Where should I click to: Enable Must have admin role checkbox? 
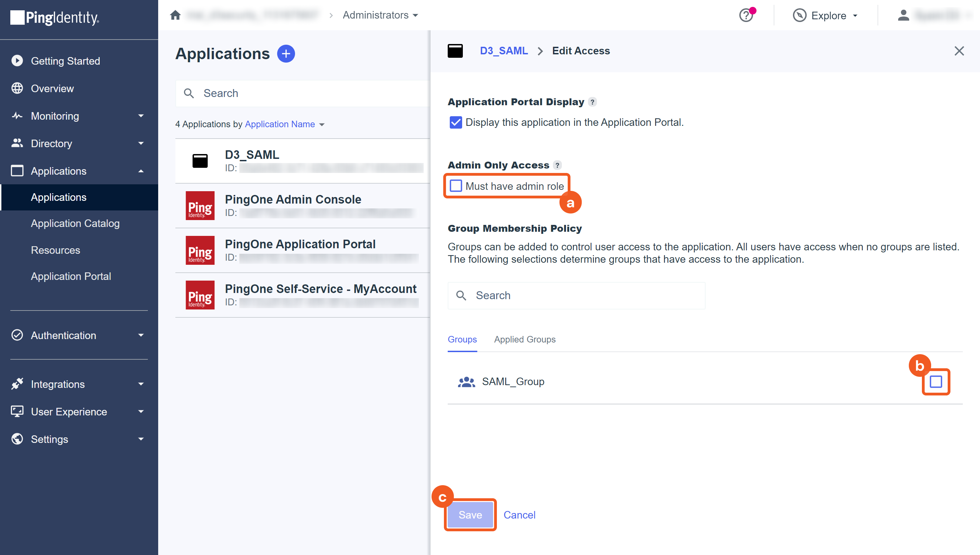tap(456, 186)
